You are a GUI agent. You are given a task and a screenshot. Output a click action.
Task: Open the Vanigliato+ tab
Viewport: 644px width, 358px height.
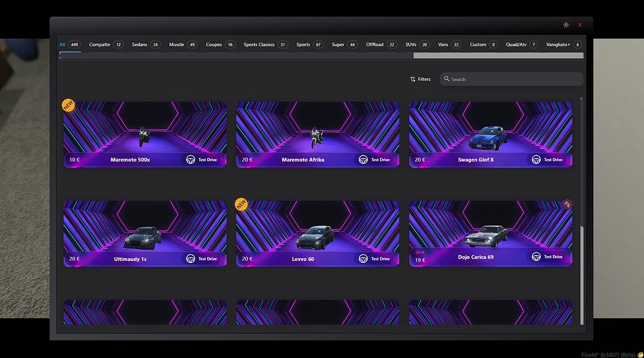[564, 44]
